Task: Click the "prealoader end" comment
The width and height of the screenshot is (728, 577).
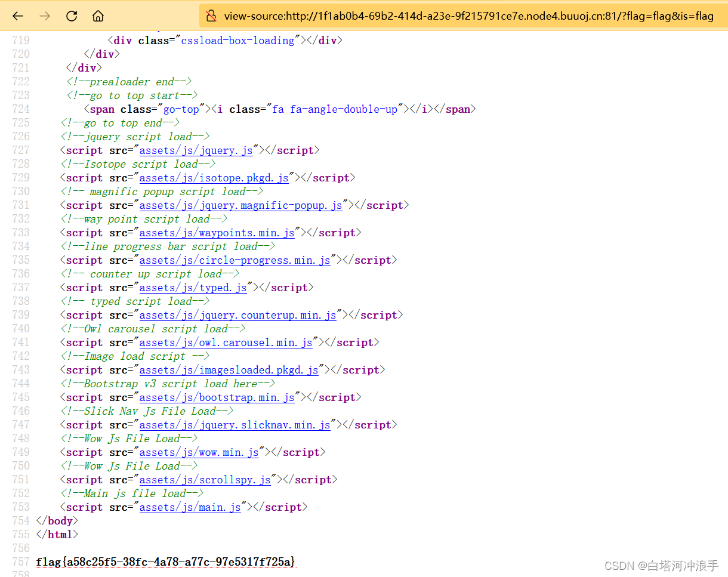Action: 129,82
